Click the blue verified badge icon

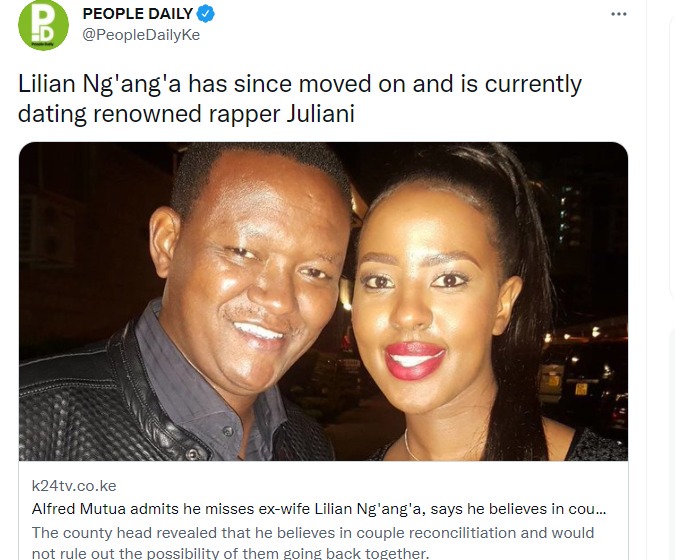[205, 14]
